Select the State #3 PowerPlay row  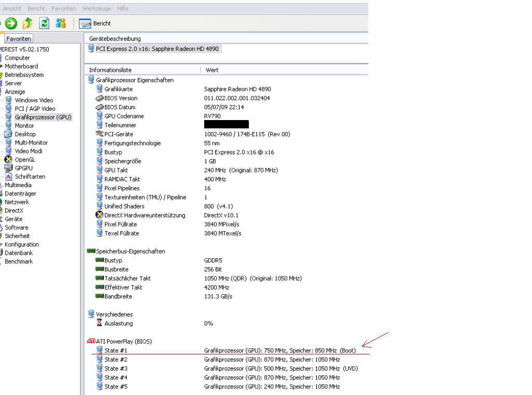227,368
